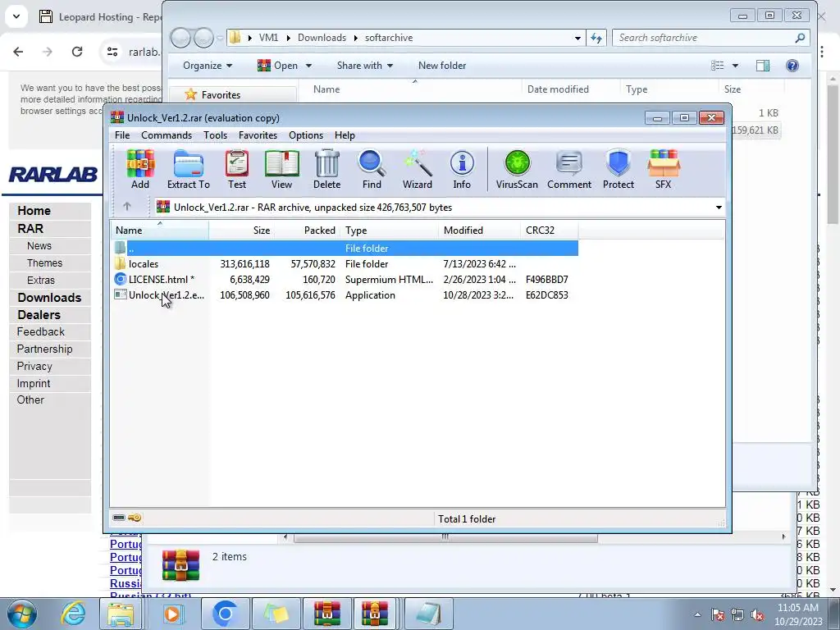Open the File menu in WinRAR
Screen dimensions: 840x630
[x=122, y=135]
